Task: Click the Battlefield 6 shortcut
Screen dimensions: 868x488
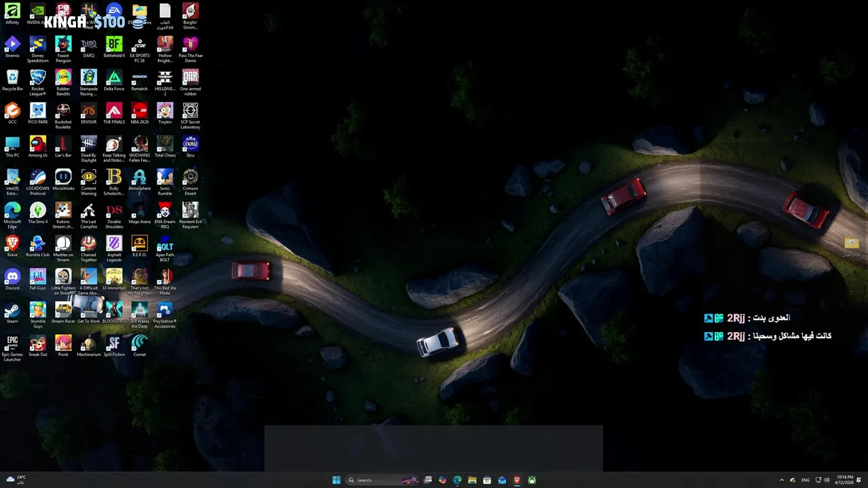Action: tap(114, 47)
